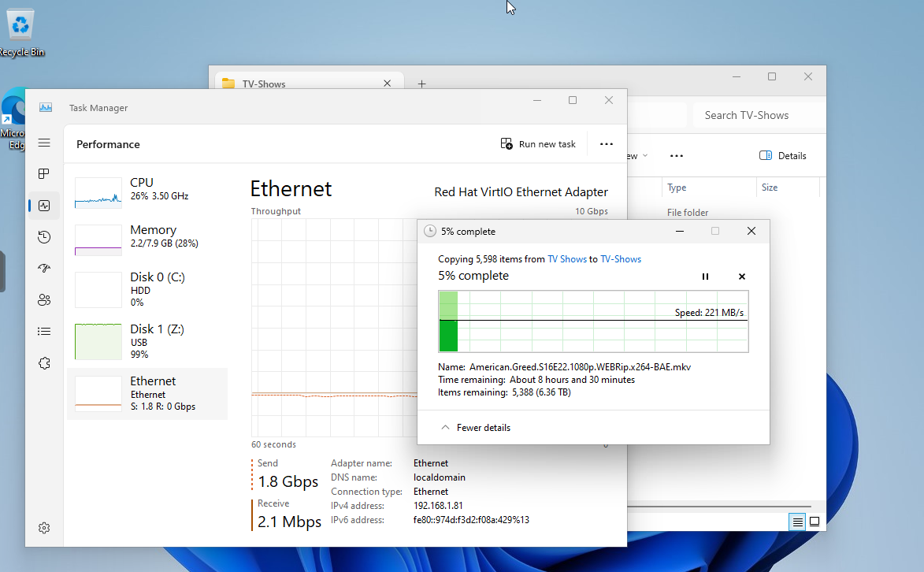This screenshot has width=924, height=572.
Task: Open the Processes page in Task Manager sidebar
Action: (x=44, y=173)
